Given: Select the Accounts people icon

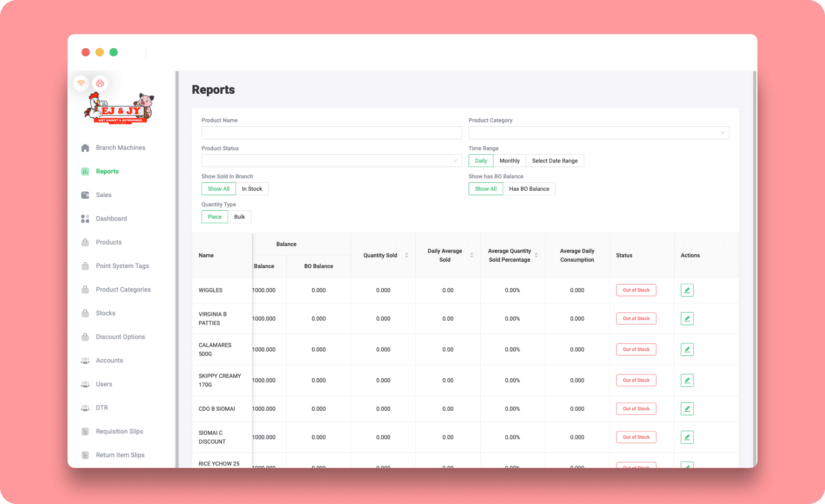Looking at the screenshot, I should click(85, 360).
